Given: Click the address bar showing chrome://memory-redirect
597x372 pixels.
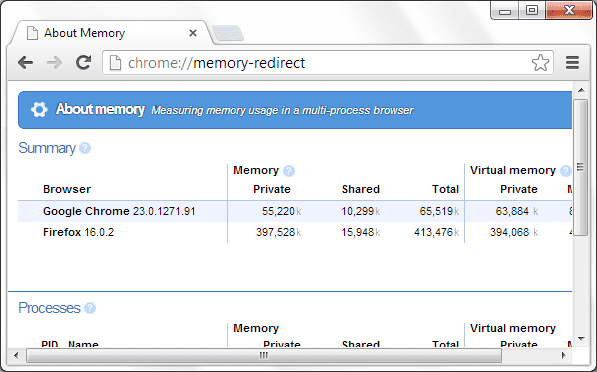Looking at the screenshot, I should tap(327, 63).
